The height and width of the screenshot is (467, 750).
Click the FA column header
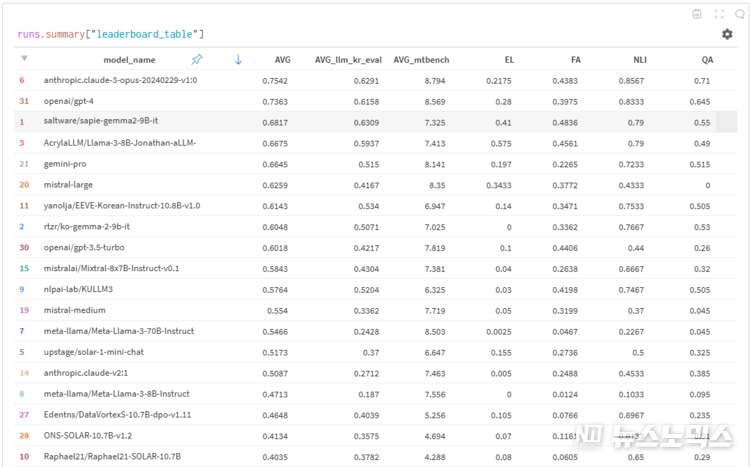575,60
